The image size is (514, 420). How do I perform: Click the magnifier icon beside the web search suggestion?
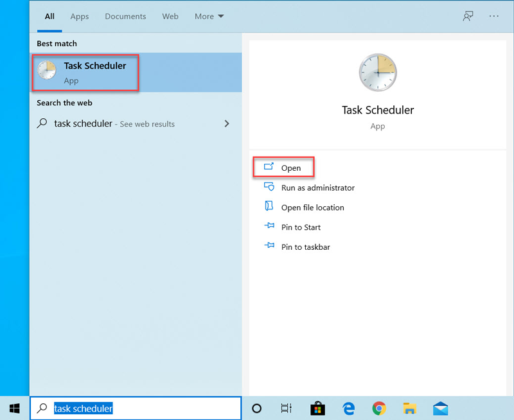tap(42, 123)
